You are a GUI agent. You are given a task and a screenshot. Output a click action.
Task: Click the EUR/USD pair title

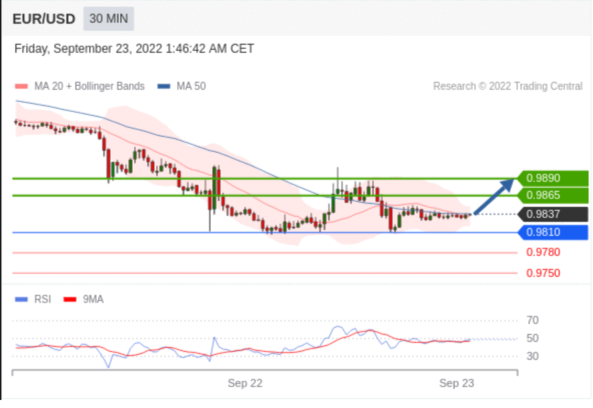(x=44, y=19)
